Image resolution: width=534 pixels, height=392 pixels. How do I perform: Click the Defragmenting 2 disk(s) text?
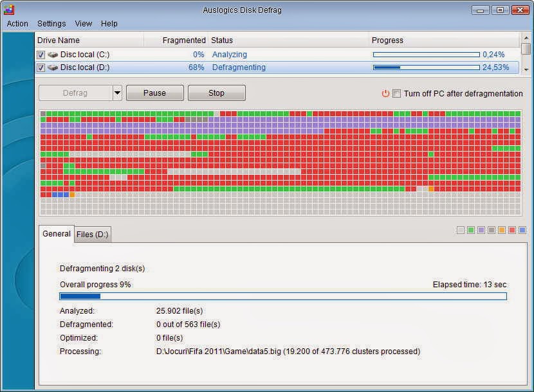click(102, 269)
